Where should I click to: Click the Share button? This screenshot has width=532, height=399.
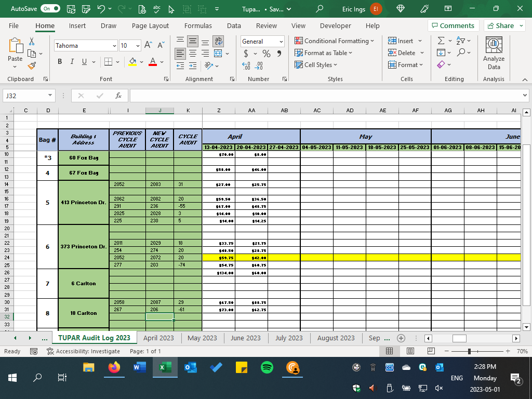pos(500,25)
